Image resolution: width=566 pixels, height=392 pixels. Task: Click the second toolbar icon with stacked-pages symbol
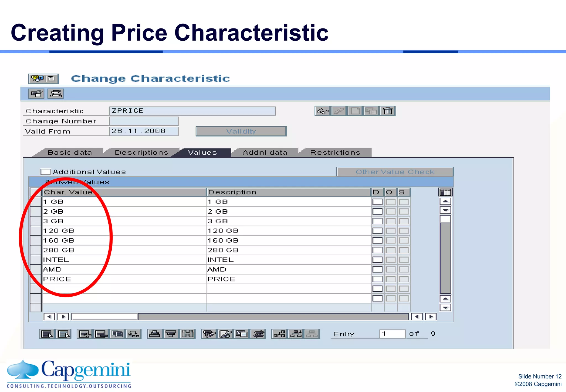pyautogui.click(x=56, y=94)
